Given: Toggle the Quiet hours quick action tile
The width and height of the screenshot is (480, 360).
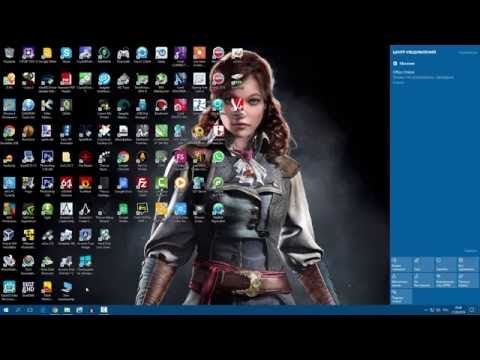Looking at the screenshot, I should pyautogui.click(x=423, y=280).
